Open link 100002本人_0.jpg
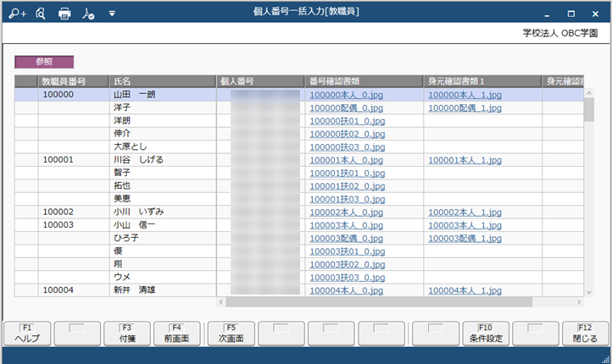612x364 pixels. 346,212
